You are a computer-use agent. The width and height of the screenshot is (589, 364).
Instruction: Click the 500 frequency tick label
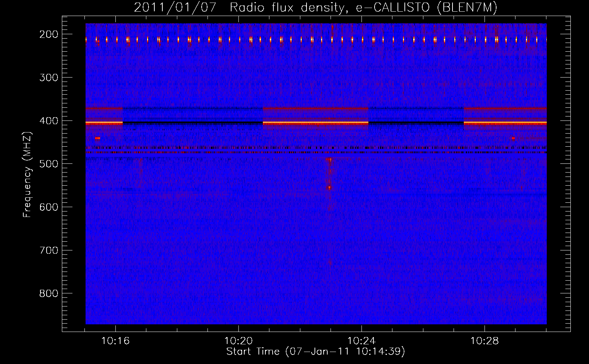[x=49, y=164]
